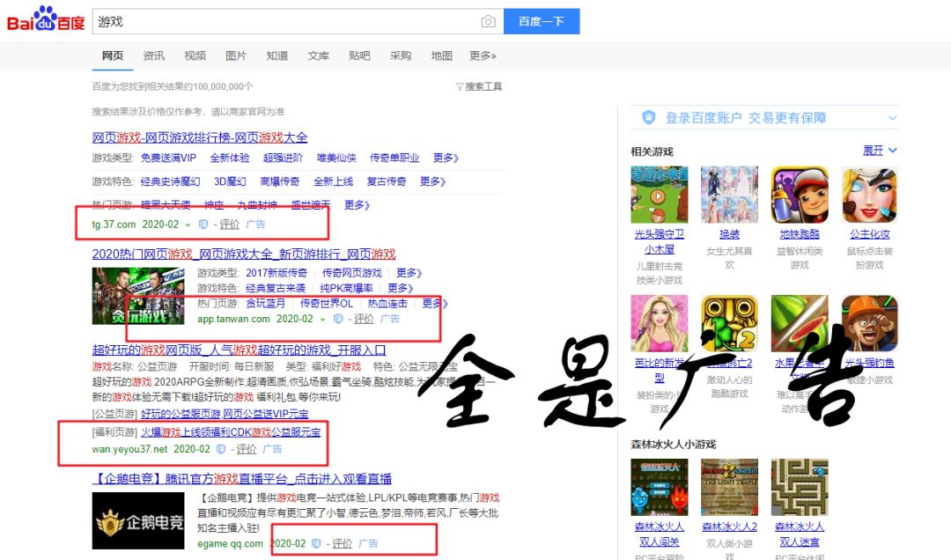Switch to the 视频 tab

pos(194,55)
